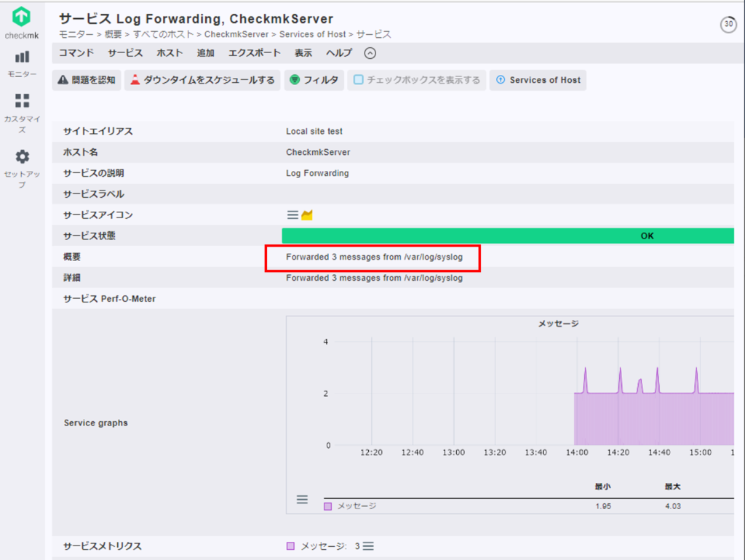
Task: Click the 最小 value 1.95
Action: pyautogui.click(x=603, y=506)
